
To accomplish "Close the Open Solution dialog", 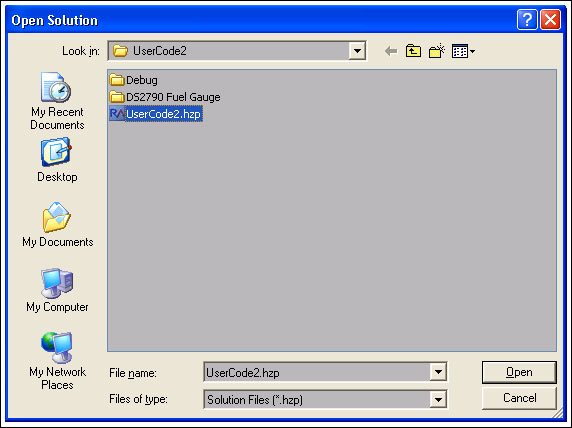I will pos(550,19).
